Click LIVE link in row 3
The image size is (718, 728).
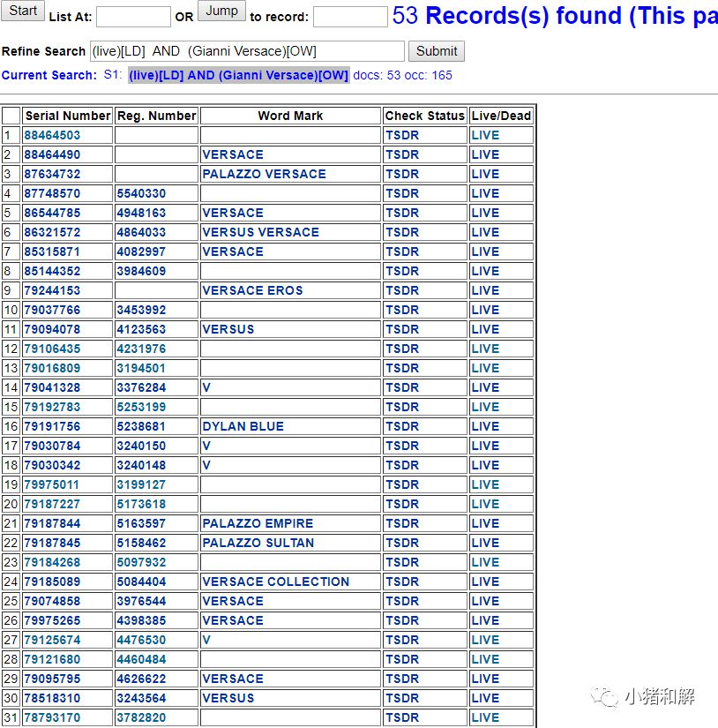(x=485, y=174)
